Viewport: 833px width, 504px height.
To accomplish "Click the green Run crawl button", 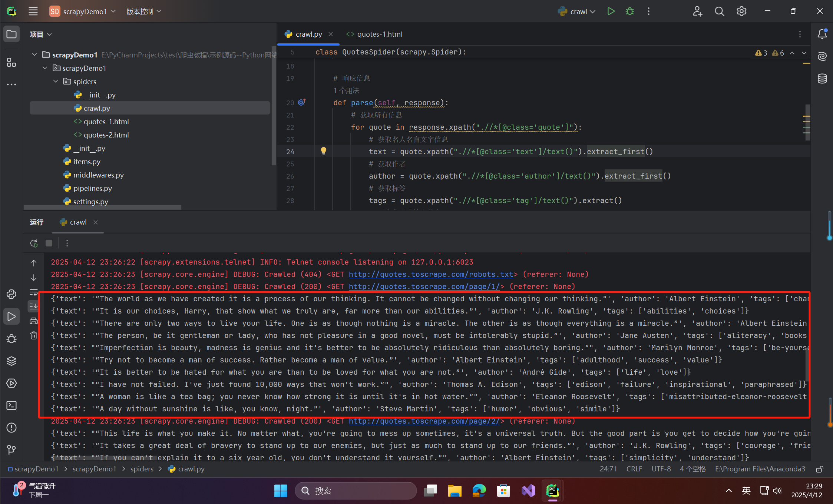I will click(611, 11).
